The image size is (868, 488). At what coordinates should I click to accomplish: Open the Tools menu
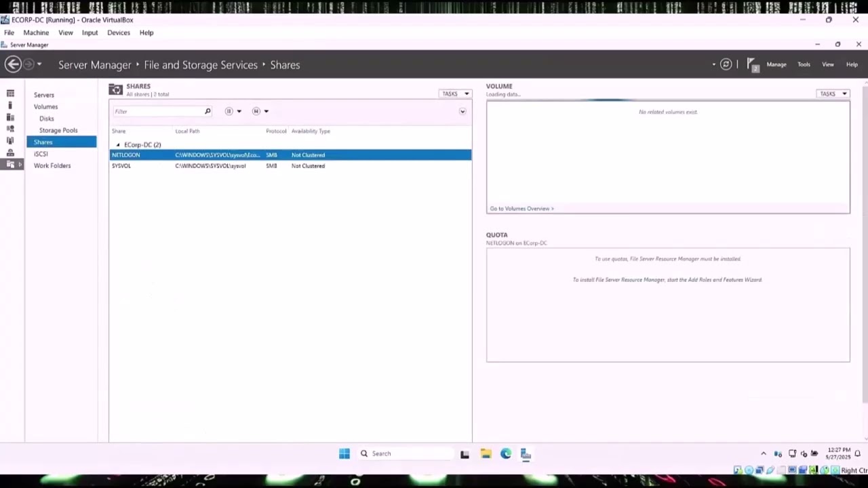tap(804, 64)
